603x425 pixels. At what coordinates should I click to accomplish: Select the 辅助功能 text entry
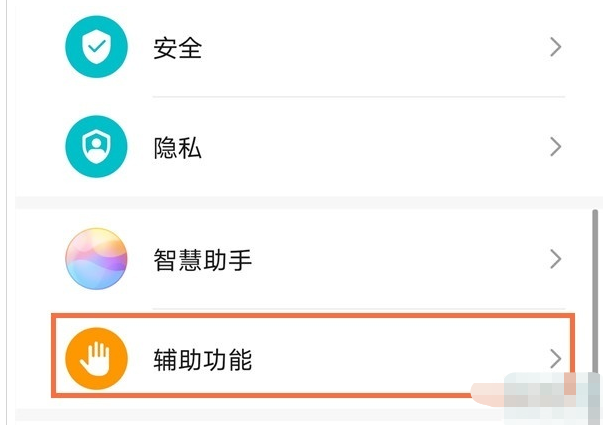pos(202,359)
